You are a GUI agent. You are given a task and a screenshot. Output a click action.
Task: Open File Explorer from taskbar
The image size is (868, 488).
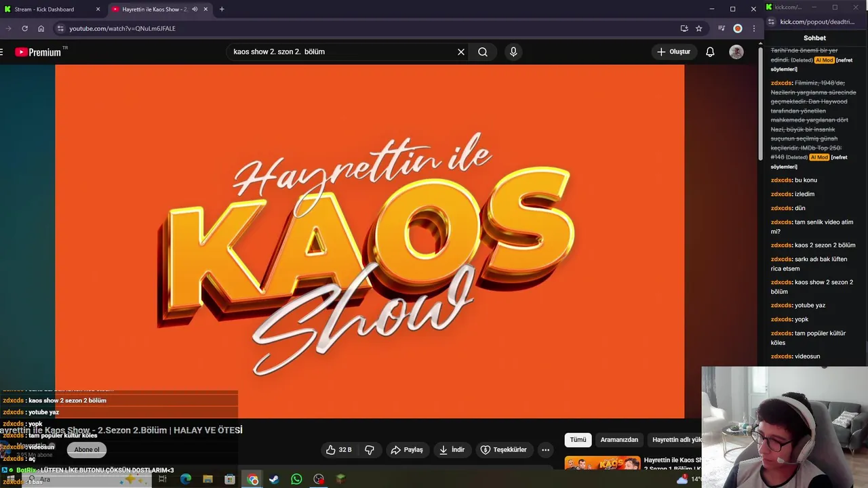[208, 479]
